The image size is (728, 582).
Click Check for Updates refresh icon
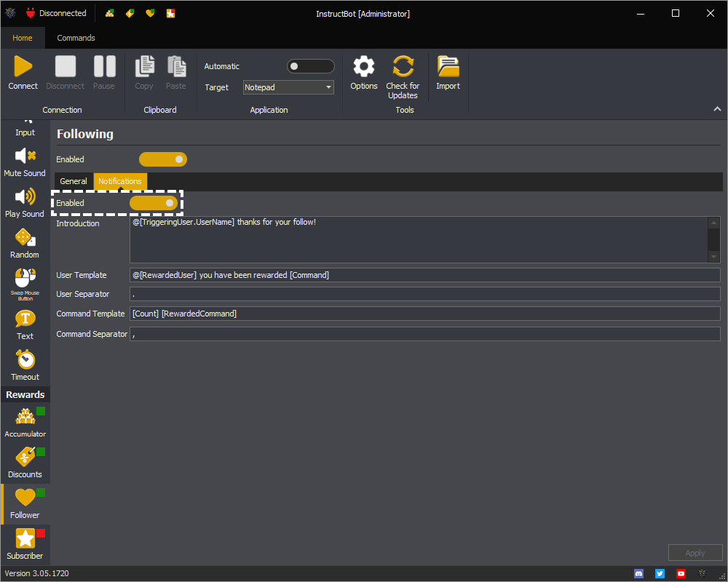403,66
